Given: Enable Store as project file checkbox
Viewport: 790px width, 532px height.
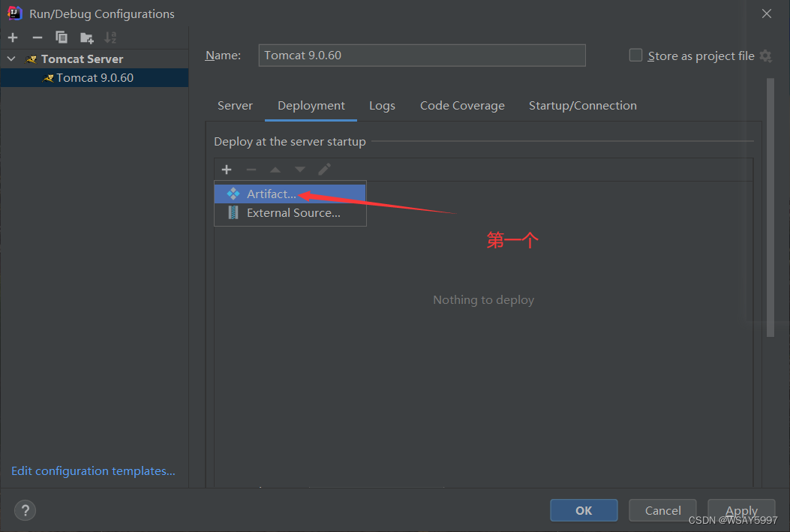Looking at the screenshot, I should coord(636,56).
